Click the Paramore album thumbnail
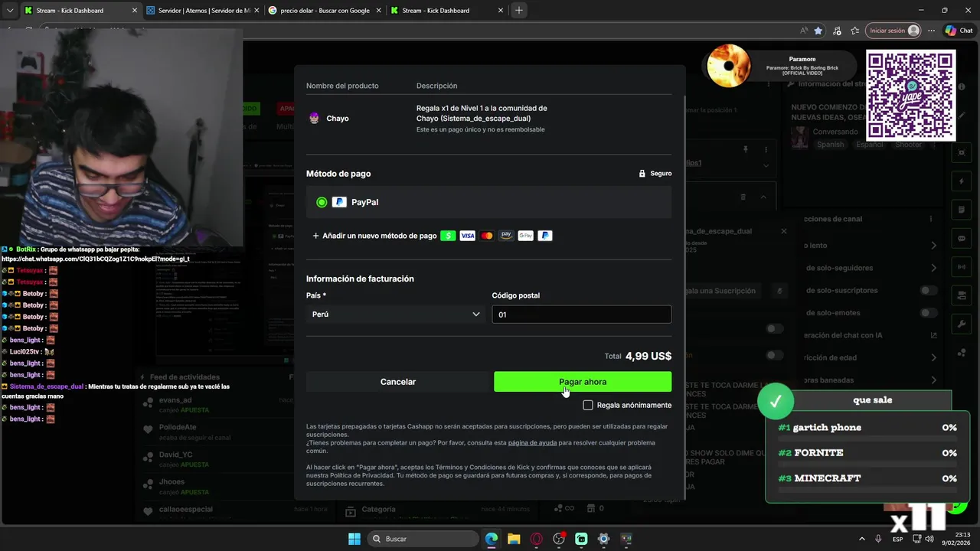980x551 pixels. pyautogui.click(x=728, y=66)
